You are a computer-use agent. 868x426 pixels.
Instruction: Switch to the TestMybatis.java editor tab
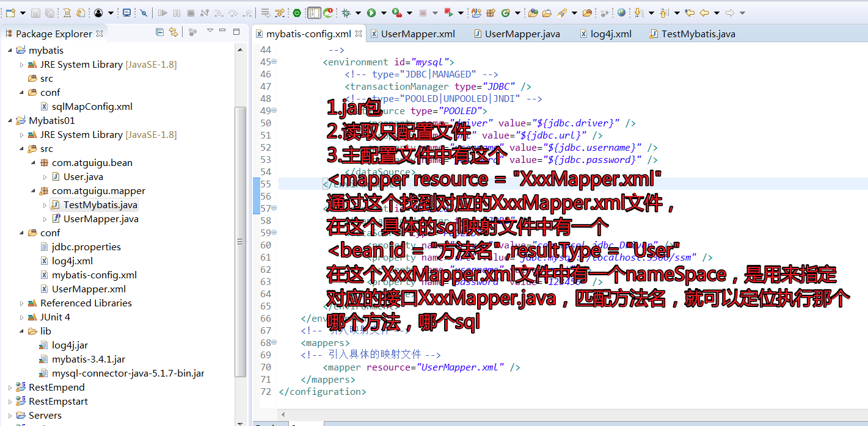point(693,34)
